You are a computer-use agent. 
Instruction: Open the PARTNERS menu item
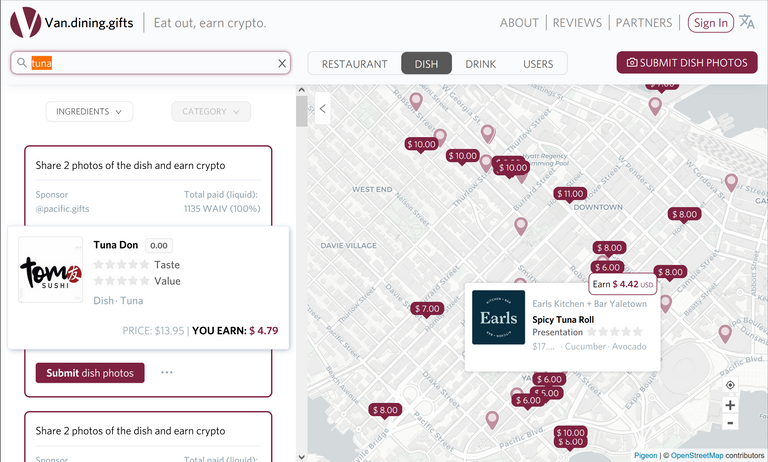(x=644, y=23)
